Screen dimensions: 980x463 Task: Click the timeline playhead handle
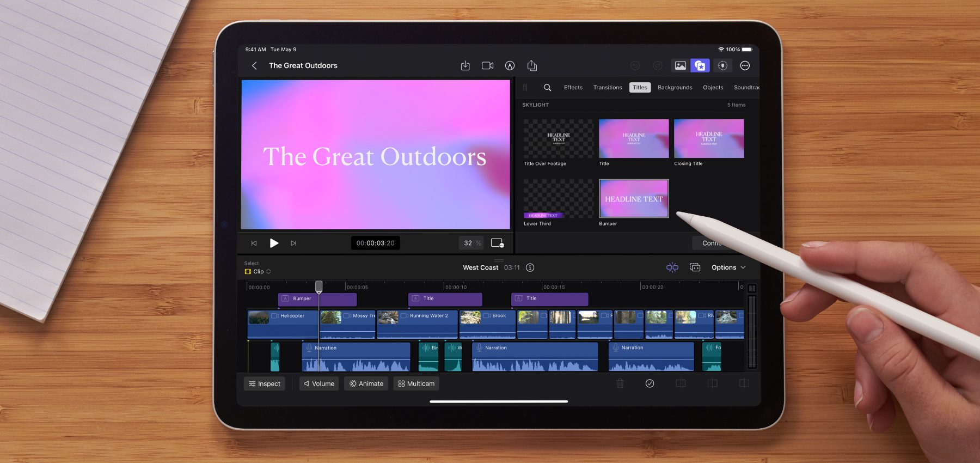[x=319, y=286]
